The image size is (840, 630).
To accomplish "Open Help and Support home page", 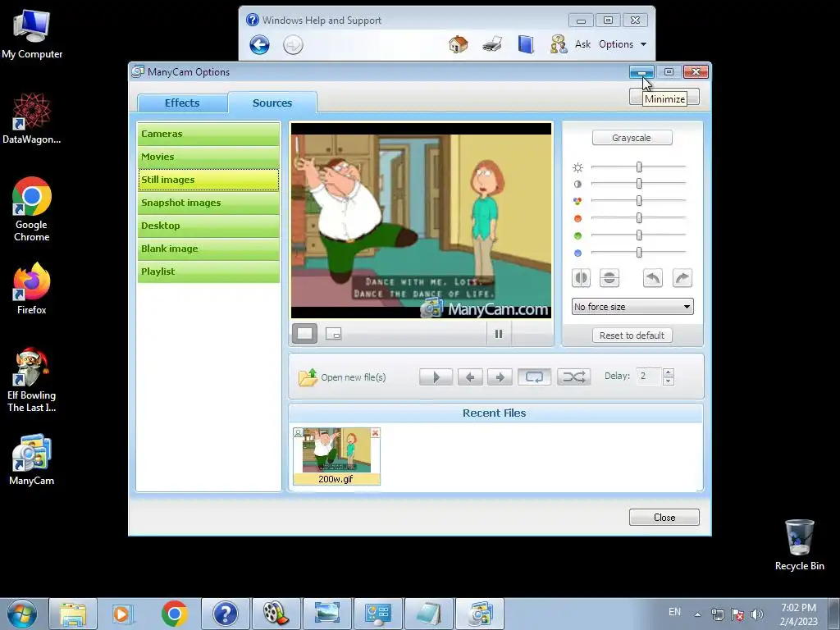I will point(459,44).
